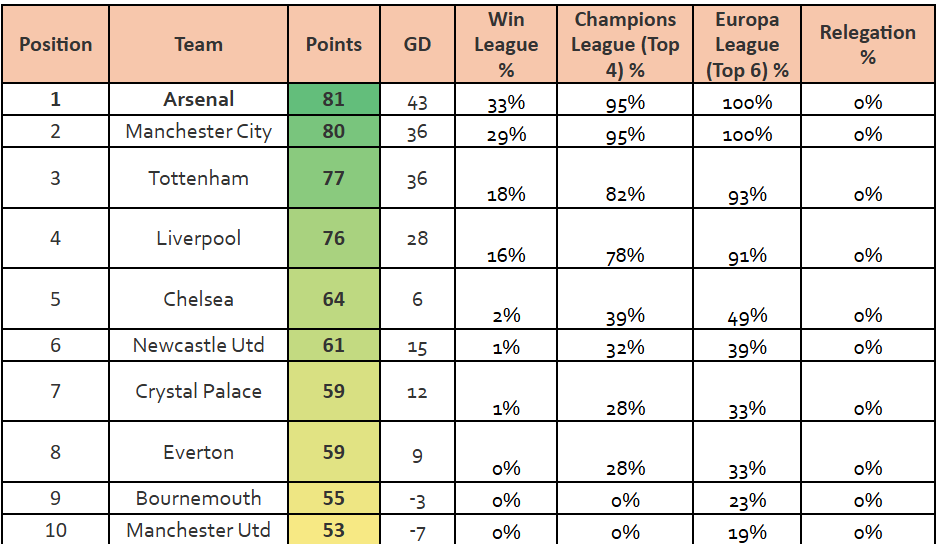936x544 pixels.
Task: Click the Relegation % header cell
Action: pyautogui.click(x=867, y=44)
